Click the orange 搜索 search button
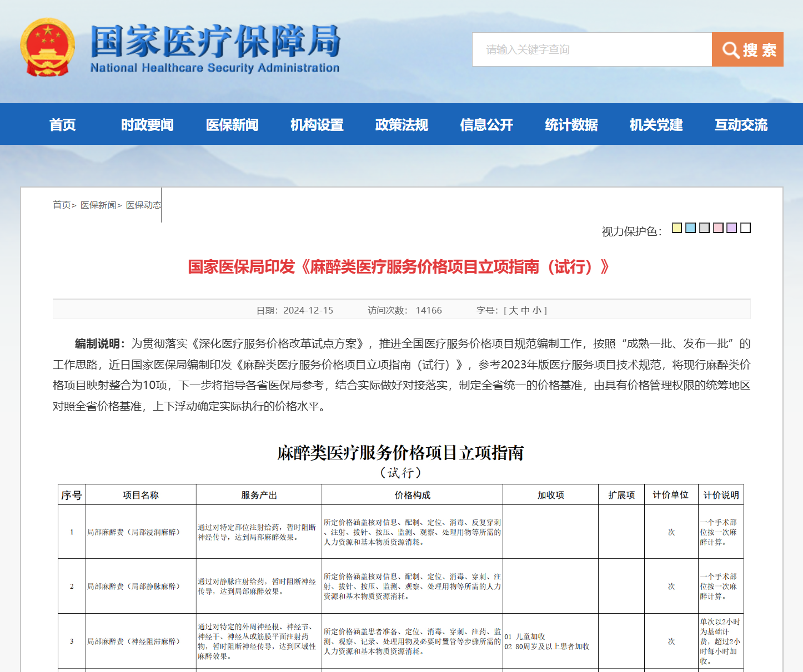803x672 pixels. pos(747,49)
